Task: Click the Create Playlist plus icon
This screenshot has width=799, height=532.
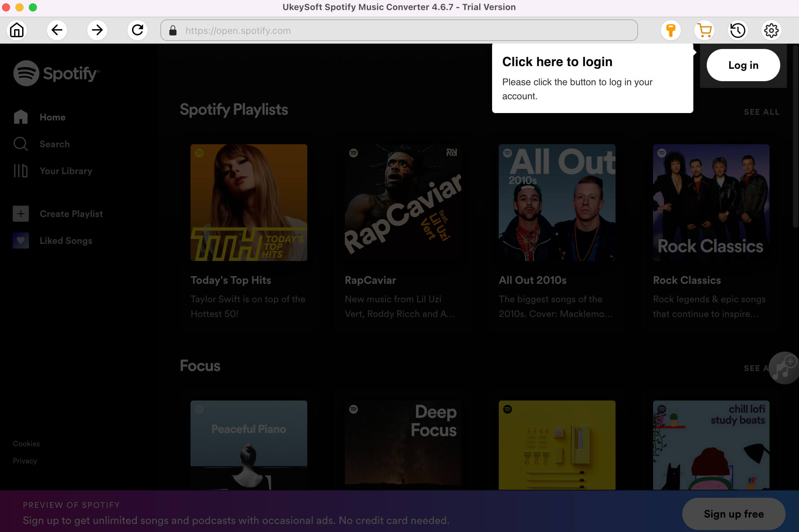Action: coord(20,213)
